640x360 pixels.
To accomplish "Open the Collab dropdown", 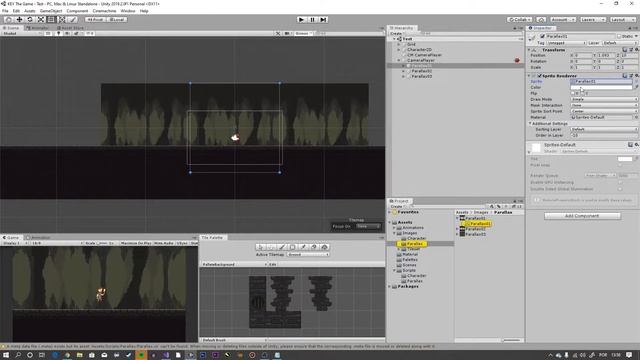I will [520, 19].
